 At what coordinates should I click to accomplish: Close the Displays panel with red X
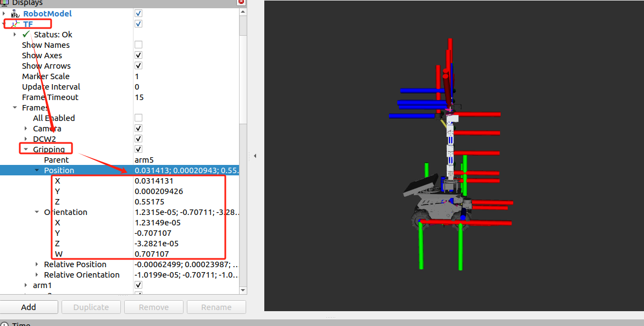241,2
